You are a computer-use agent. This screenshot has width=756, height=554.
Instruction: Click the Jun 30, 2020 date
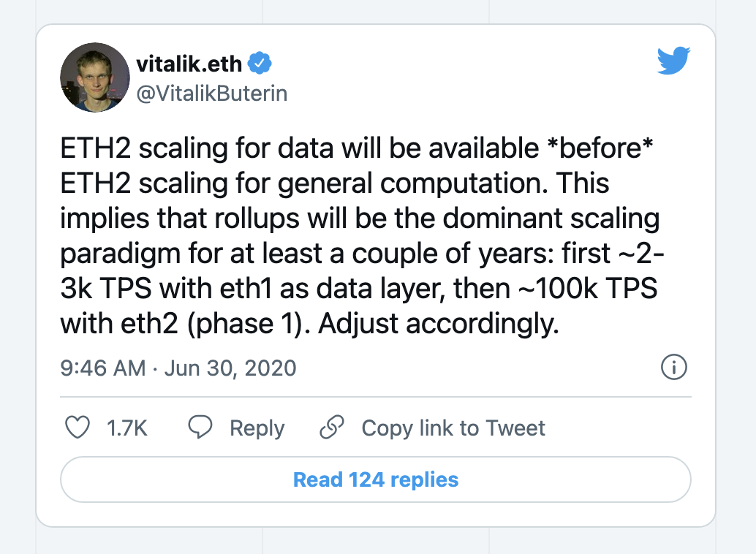[x=230, y=368]
